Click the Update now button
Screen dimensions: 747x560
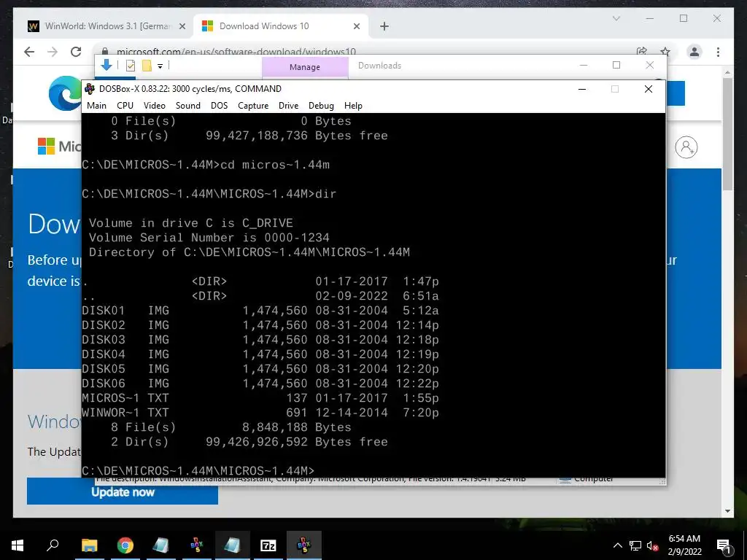point(123,491)
